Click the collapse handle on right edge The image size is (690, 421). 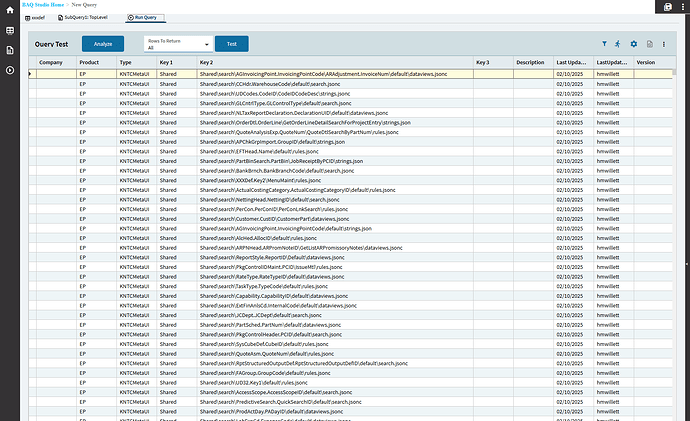coord(687,264)
